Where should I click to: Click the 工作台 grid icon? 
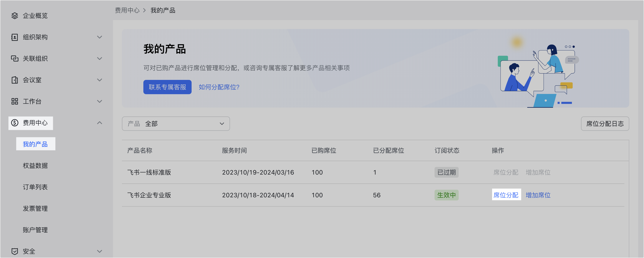[15, 101]
